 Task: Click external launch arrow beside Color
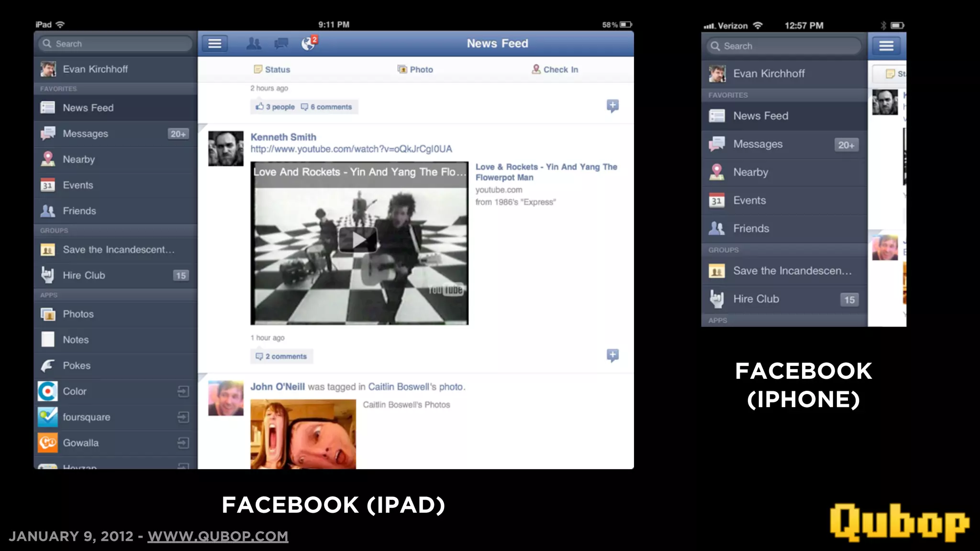[x=183, y=392]
